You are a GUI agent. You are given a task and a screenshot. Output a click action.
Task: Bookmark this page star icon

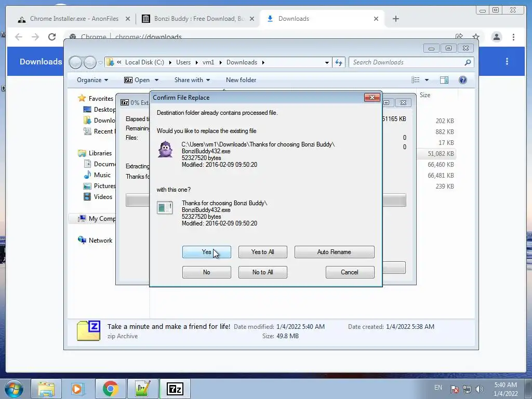(x=476, y=37)
